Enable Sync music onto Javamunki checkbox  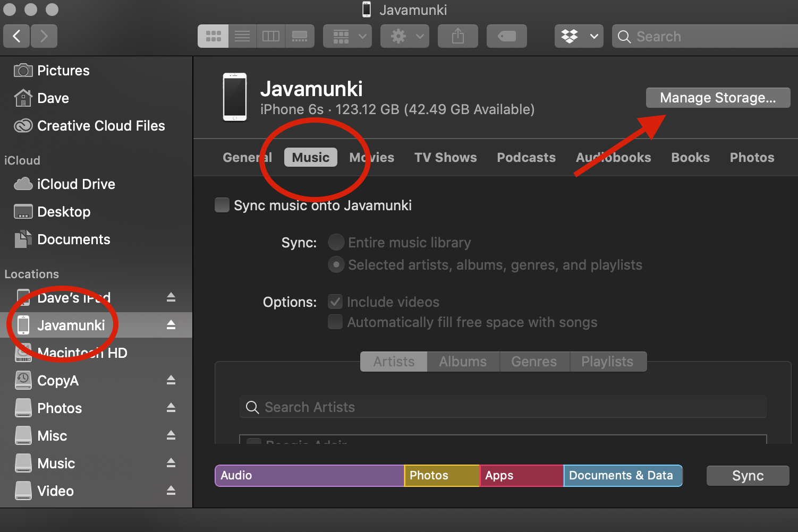tap(222, 205)
